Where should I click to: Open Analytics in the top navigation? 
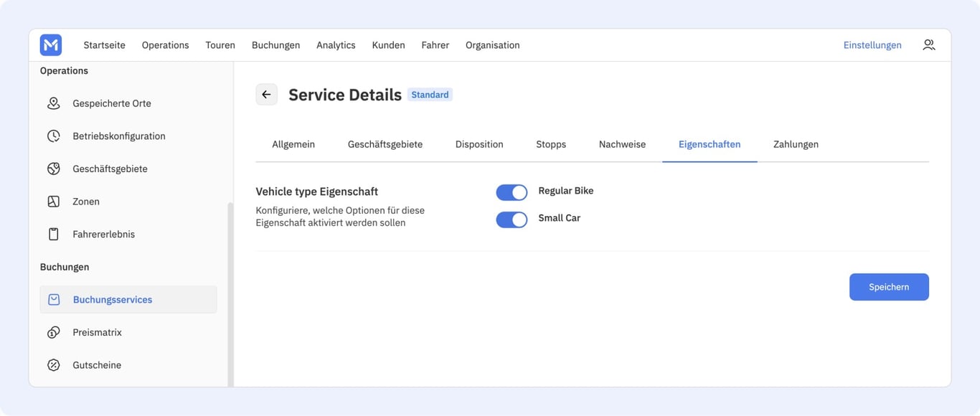336,45
